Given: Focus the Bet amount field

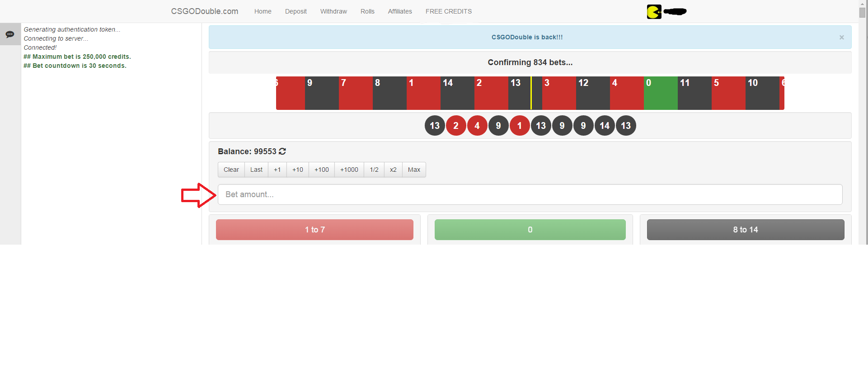Looking at the screenshot, I should coord(530,194).
